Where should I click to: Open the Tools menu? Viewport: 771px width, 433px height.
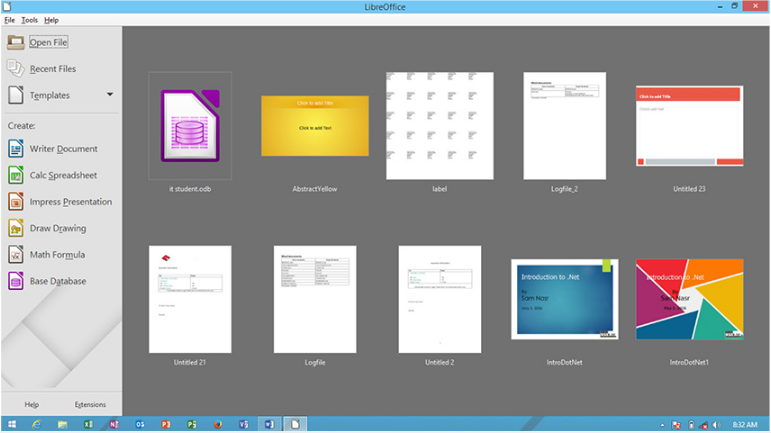pyautogui.click(x=30, y=20)
